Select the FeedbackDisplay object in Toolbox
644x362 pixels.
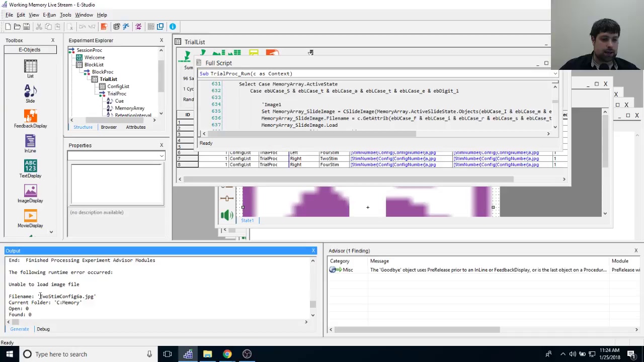[30, 119]
